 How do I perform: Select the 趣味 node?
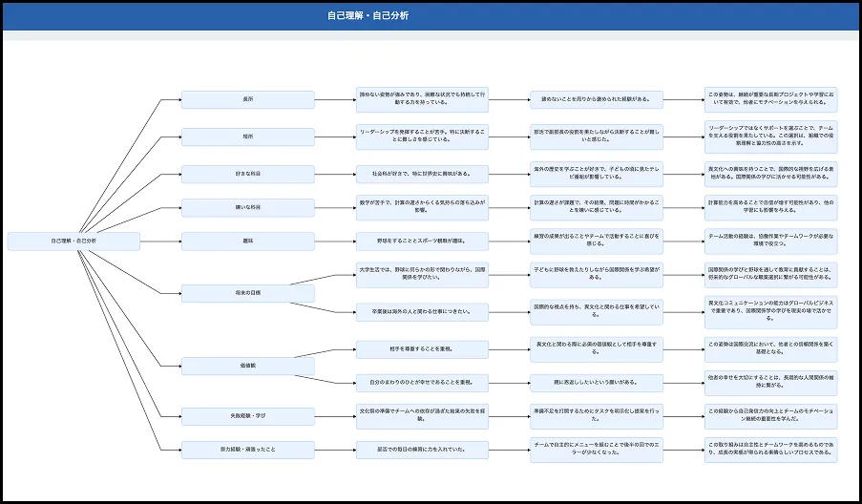pyautogui.click(x=248, y=241)
